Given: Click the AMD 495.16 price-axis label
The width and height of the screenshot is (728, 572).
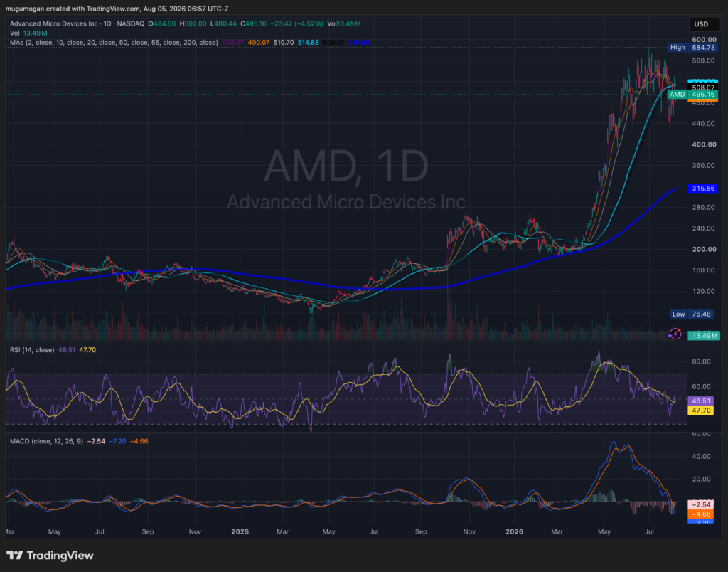Looking at the screenshot, I should (693, 95).
